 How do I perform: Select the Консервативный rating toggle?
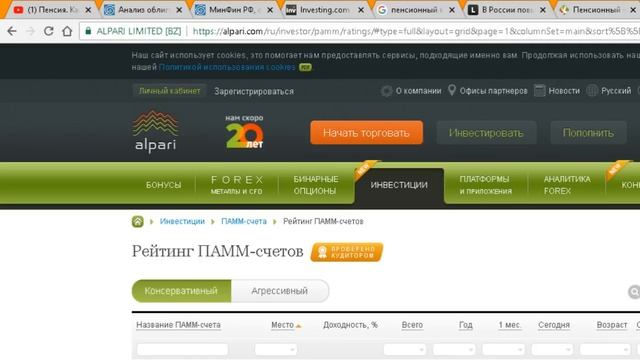coord(181,291)
